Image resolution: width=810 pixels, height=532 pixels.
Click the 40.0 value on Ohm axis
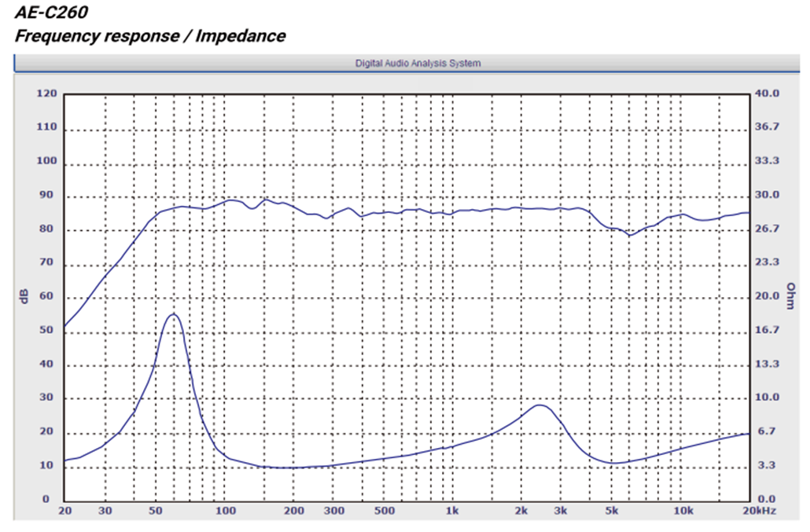click(766, 94)
